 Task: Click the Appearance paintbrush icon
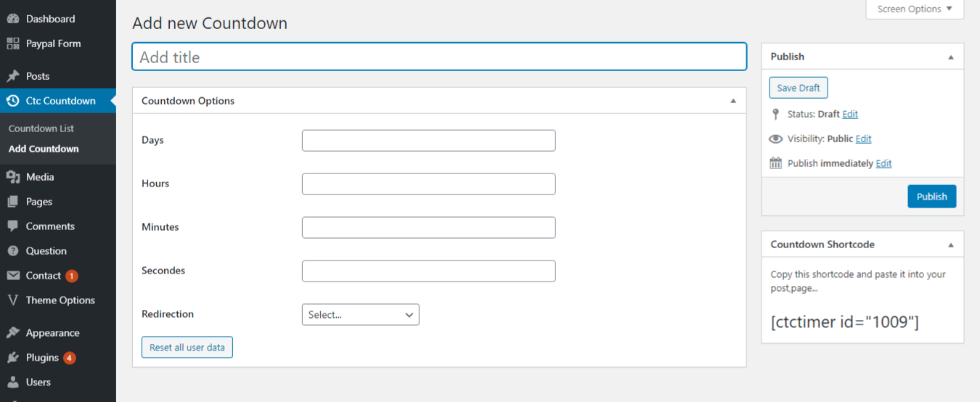(13, 333)
